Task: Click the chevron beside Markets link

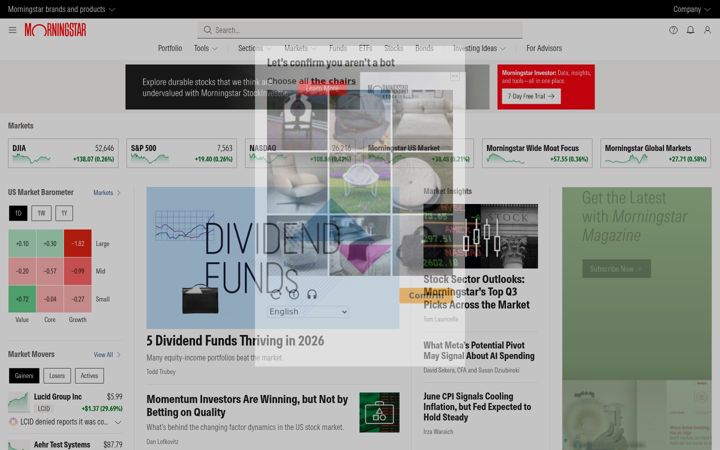Action: [118, 192]
